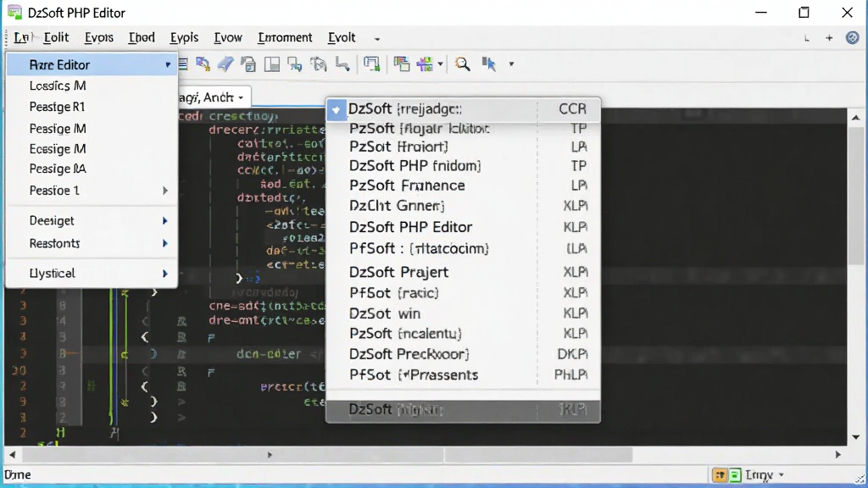The image size is (868, 488).
Task: Open the Anch tab dropdown
Action: pyautogui.click(x=241, y=98)
